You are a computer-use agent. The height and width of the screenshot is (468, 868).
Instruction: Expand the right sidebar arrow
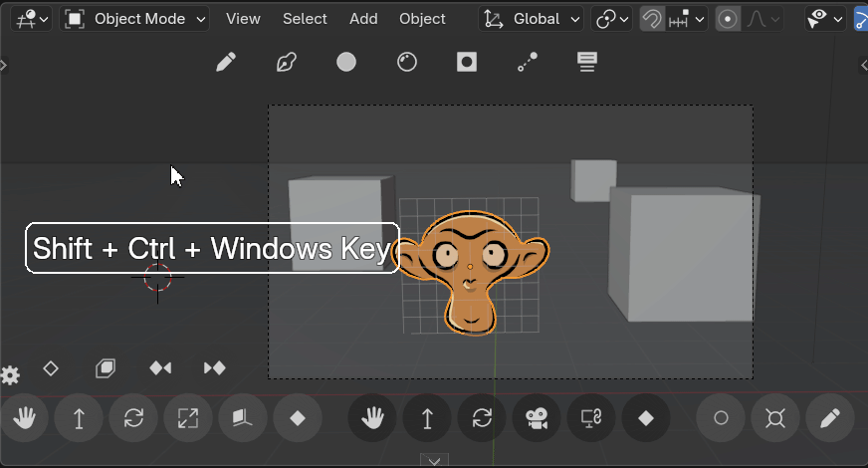pyautogui.click(x=864, y=66)
